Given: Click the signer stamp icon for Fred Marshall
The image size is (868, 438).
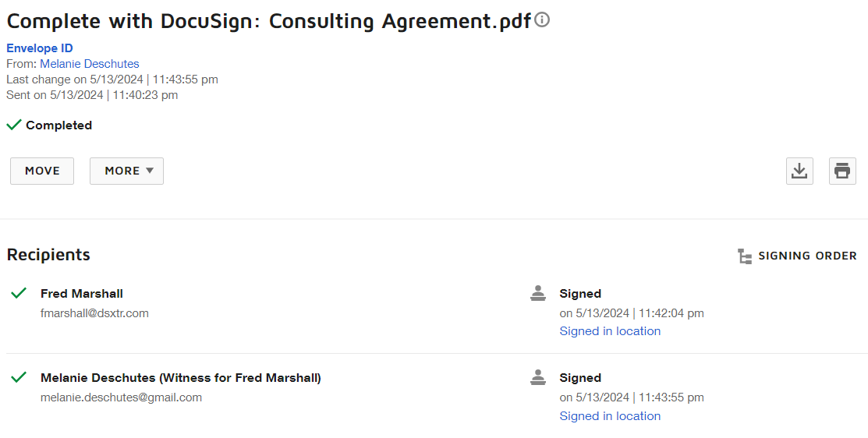Looking at the screenshot, I should point(537,293).
